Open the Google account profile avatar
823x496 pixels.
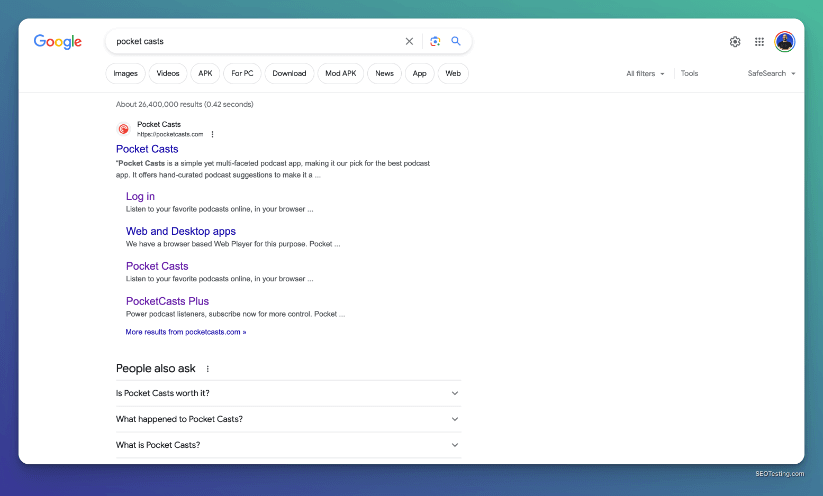tap(785, 42)
